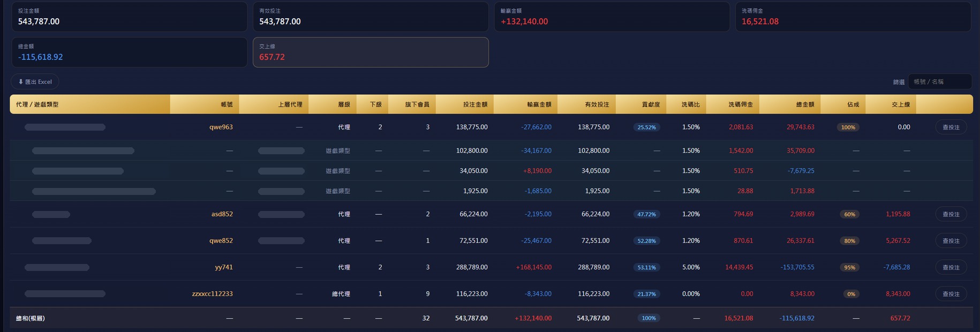980x332 pixels.
Task: Open 查投注 for account zzxxcc112233
Action: (951, 294)
